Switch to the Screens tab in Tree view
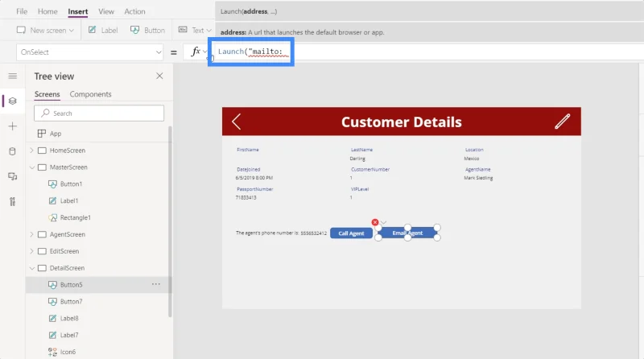The width and height of the screenshot is (644, 359). (47, 94)
